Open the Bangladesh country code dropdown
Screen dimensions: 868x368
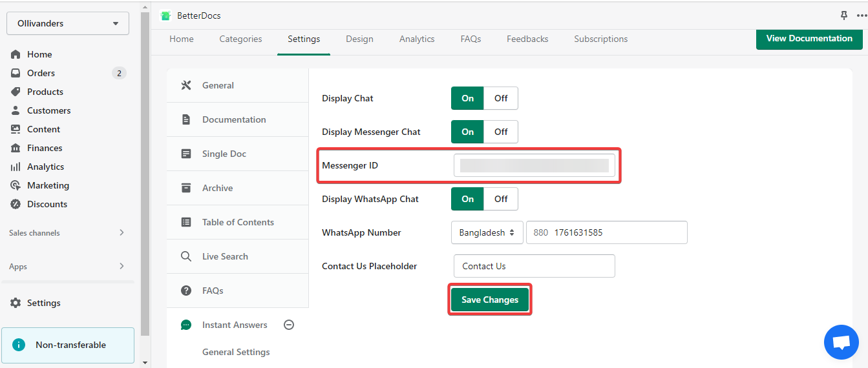tap(487, 232)
